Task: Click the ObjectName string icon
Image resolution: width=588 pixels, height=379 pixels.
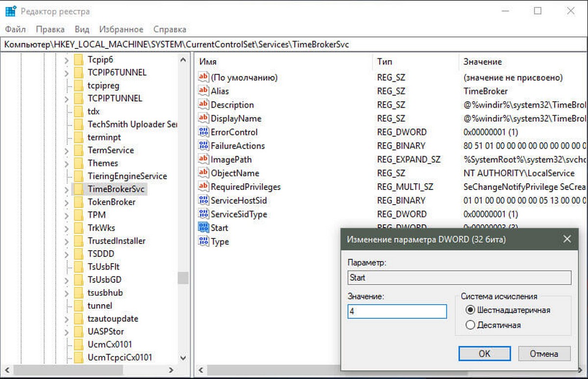Action: [203, 173]
